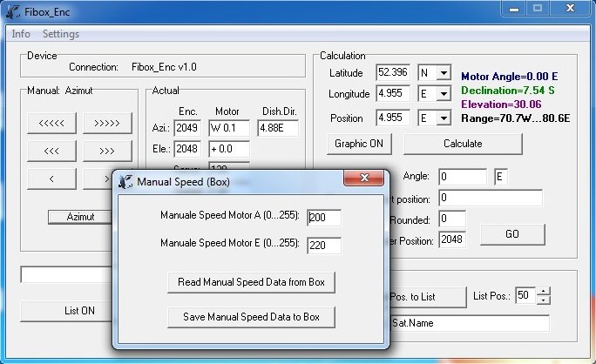Toggle the List ON button
Viewport: 596px width, 364px height.
coord(78,310)
